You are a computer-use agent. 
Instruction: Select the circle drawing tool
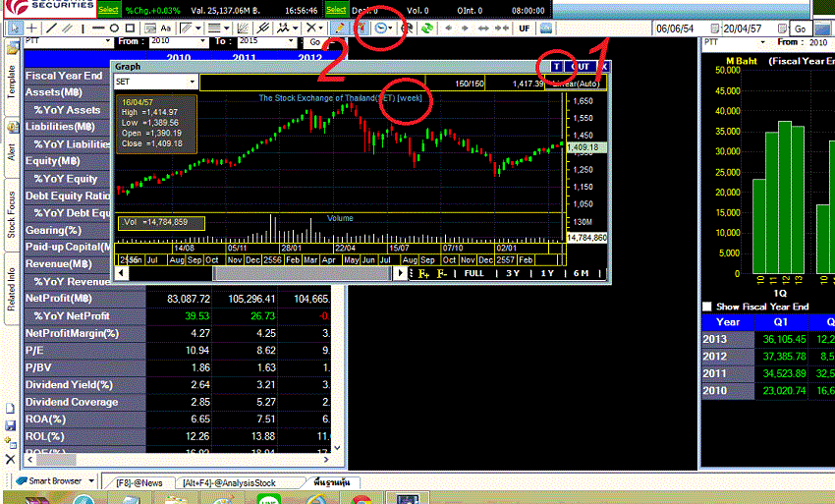[114, 28]
